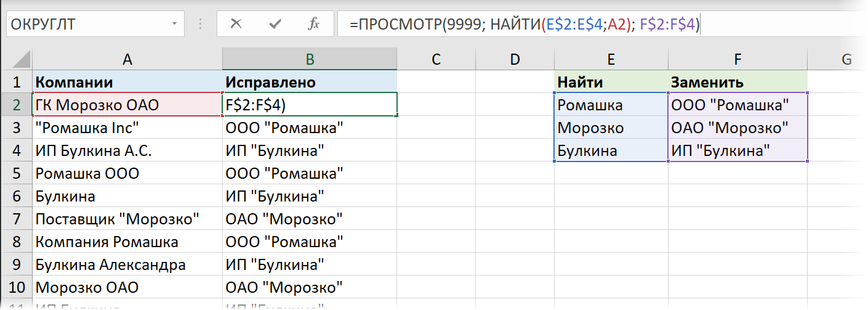868x310 pixels.
Task: Click cell Морозко ОАО in row 10
Action: [127, 287]
